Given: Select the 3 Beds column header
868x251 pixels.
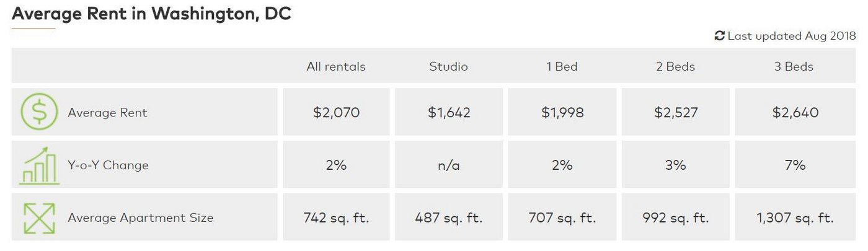Looking at the screenshot, I should 794,66.
